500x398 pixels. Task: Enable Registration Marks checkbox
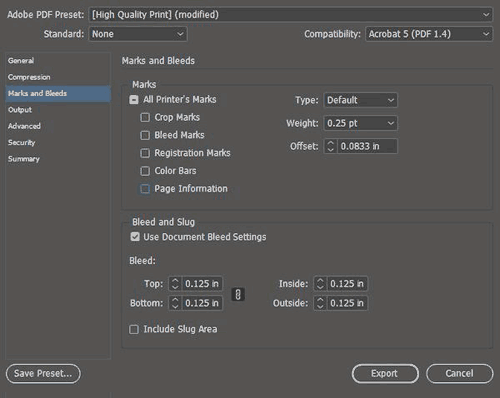pyautogui.click(x=145, y=153)
